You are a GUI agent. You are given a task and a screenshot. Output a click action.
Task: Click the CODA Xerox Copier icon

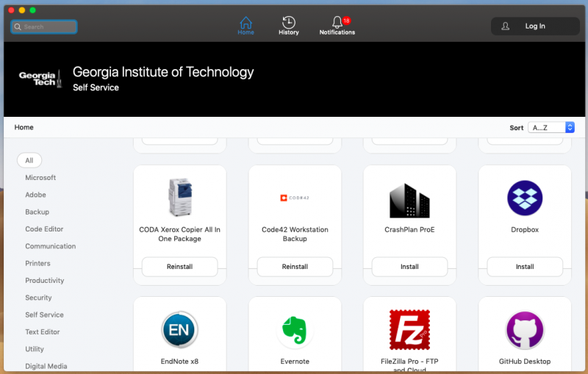pyautogui.click(x=179, y=198)
